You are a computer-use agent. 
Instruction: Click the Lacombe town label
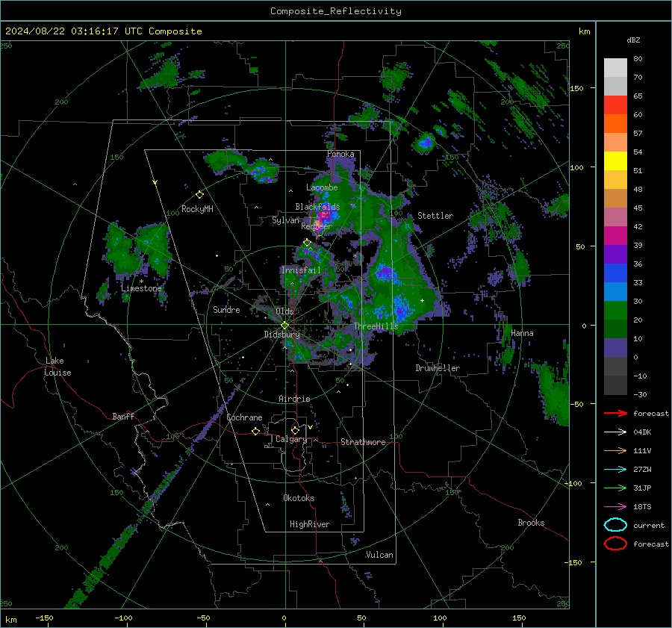[322, 187]
